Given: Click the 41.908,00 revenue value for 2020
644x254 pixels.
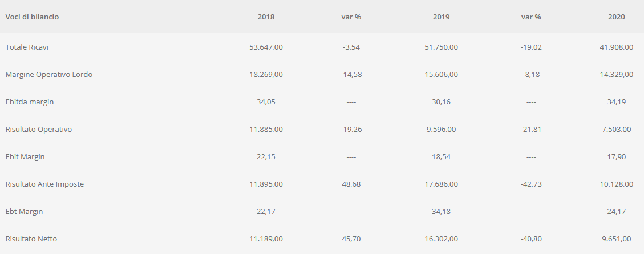Looking at the screenshot, I should coord(617,47).
